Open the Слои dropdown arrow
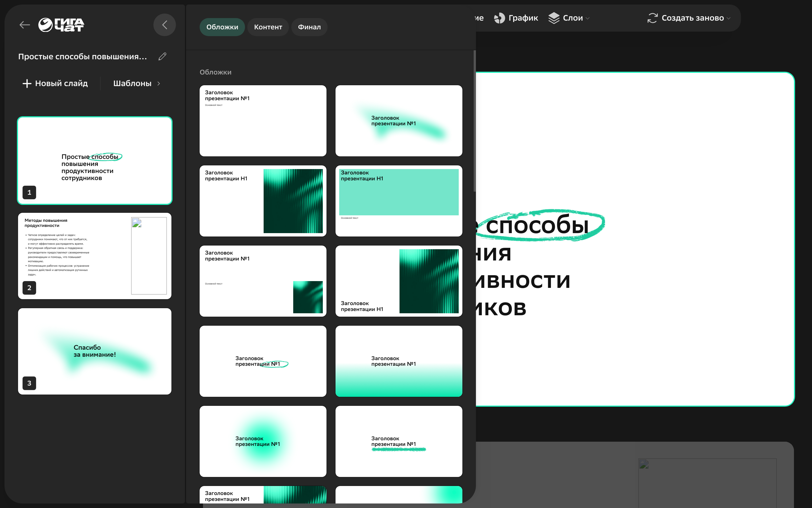Image resolution: width=812 pixels, height=508 pixels. tap(588, 18)
